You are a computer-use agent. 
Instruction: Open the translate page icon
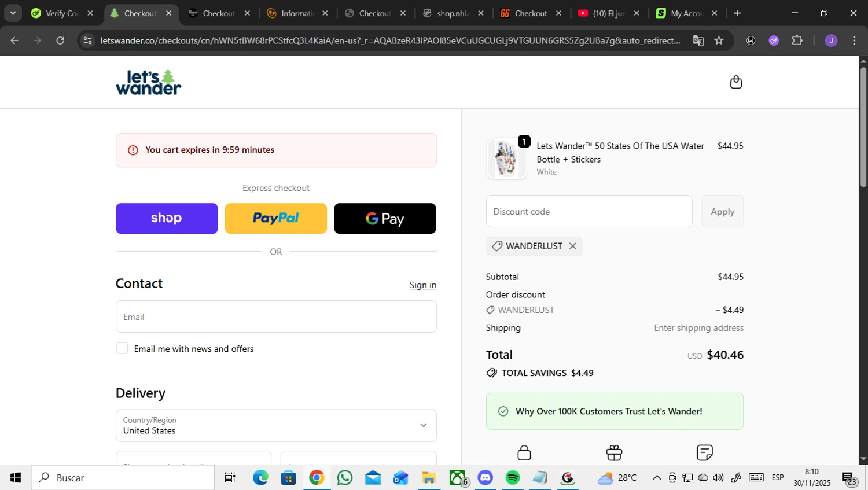pyautogui.click(x=698, y=40)
